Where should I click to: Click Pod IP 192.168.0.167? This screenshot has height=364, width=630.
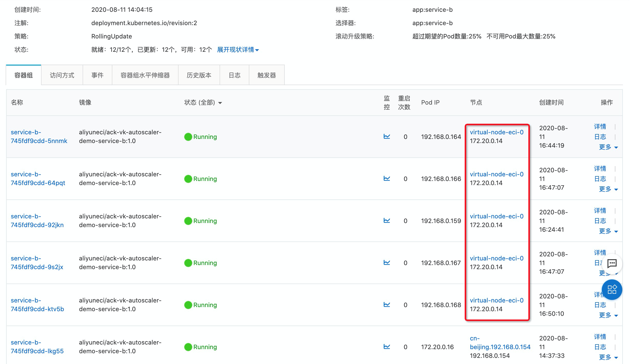pyautogui.click(x=441, y=263)
